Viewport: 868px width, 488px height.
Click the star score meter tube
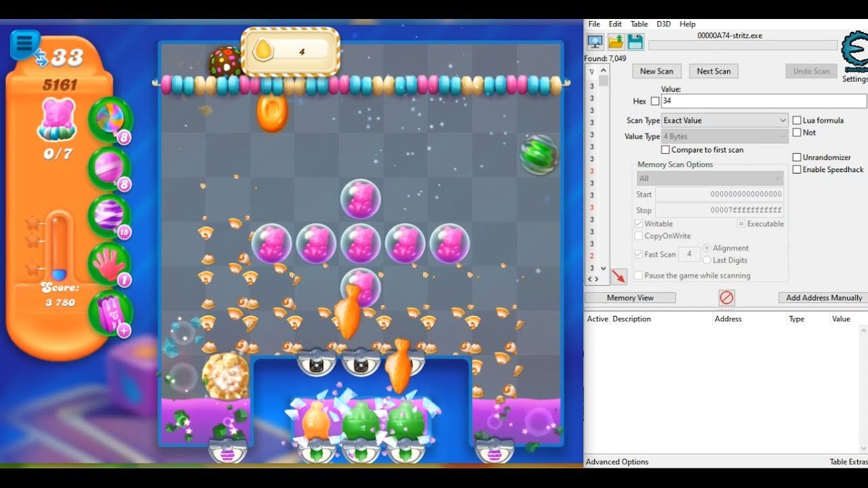coord(58,246)
